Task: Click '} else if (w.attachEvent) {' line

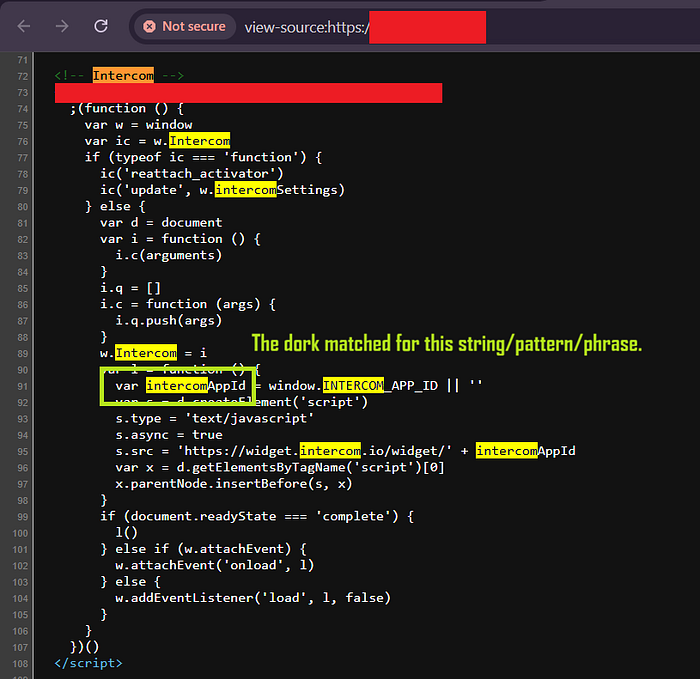Action: click(203, 549)
